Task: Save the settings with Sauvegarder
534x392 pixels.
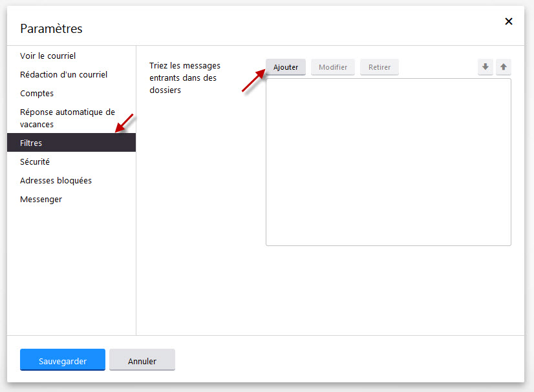Action: point(62,360)
